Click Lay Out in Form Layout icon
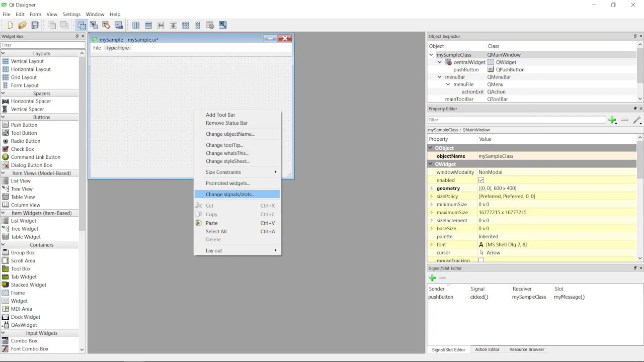This screenshot has width=644, height=362. click(198, 25)
